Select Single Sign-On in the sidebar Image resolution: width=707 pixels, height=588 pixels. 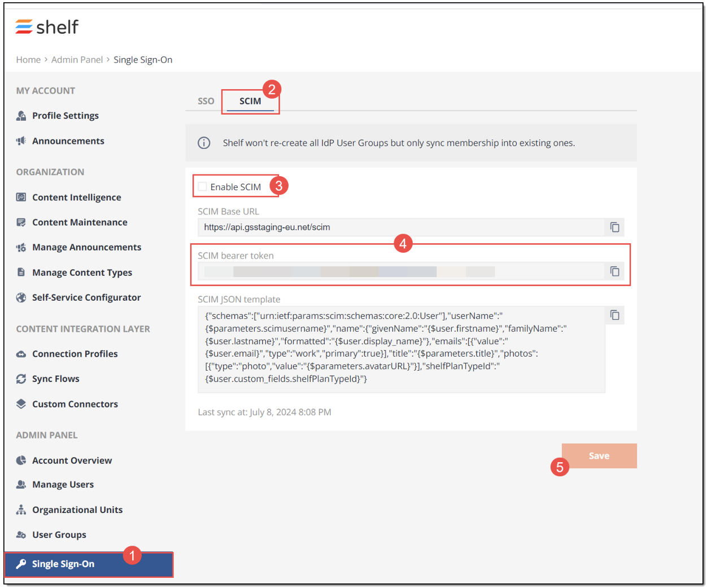[x=89, y=564]
